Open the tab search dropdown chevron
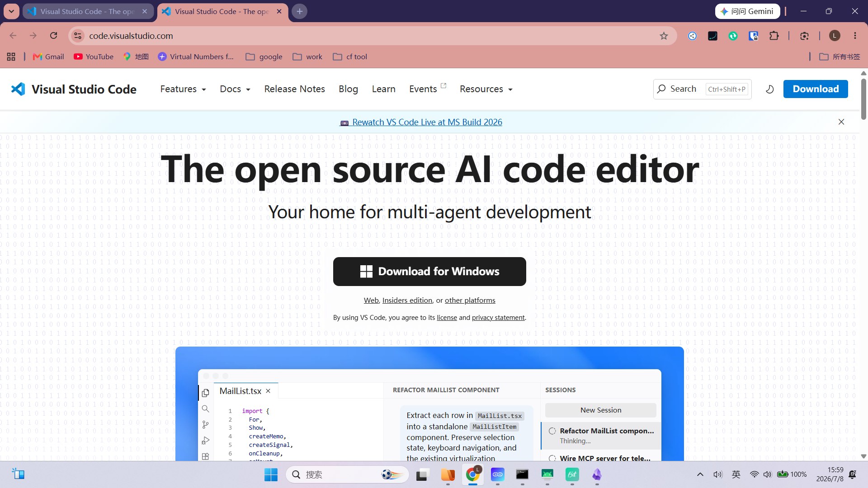The height and width of the screenshot is (488, 868). pos(11,11)
